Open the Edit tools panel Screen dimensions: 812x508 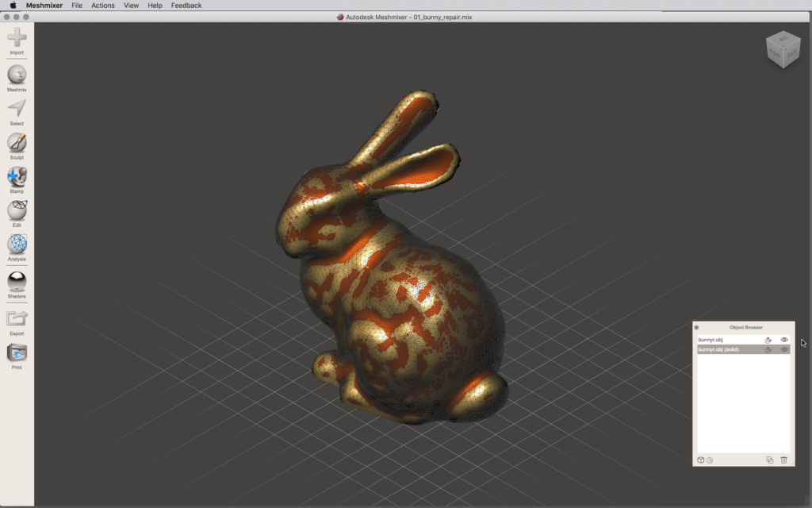pos(17,212)
